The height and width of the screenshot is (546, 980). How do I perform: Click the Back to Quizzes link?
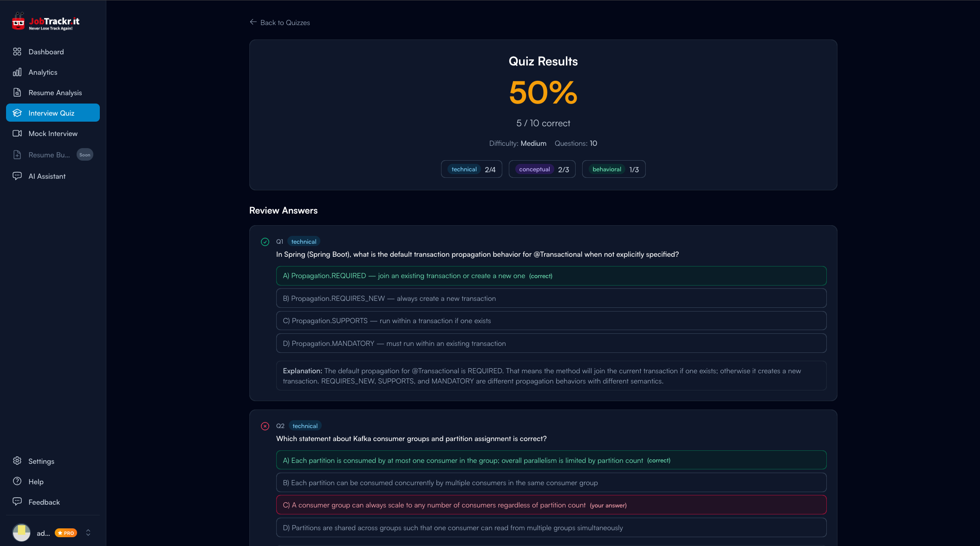(279, 22)
